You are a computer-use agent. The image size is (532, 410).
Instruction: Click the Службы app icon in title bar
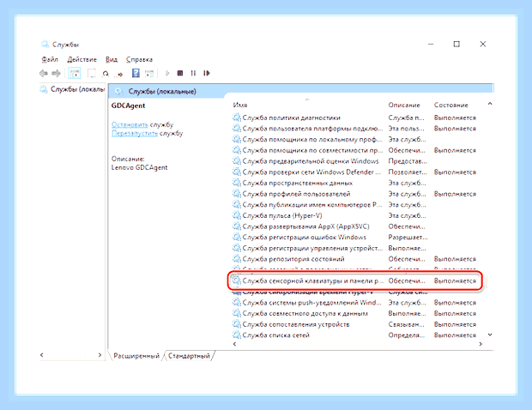tap(45, 44)
